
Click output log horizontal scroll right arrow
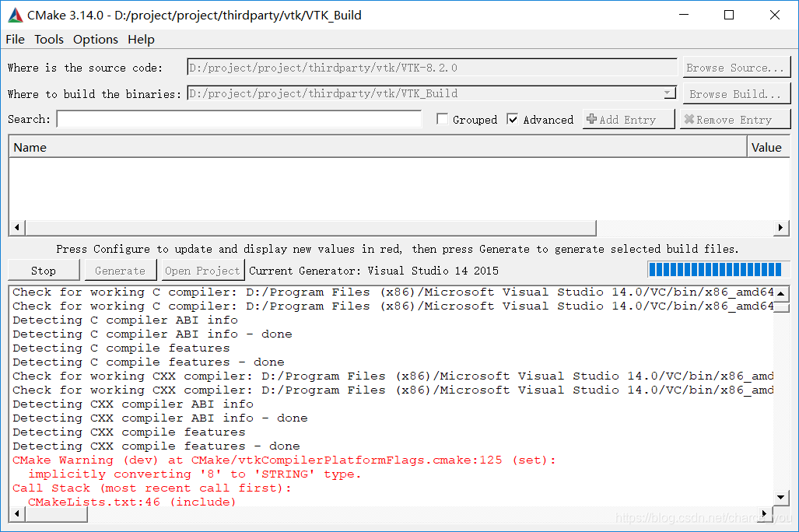coord(764,513)
